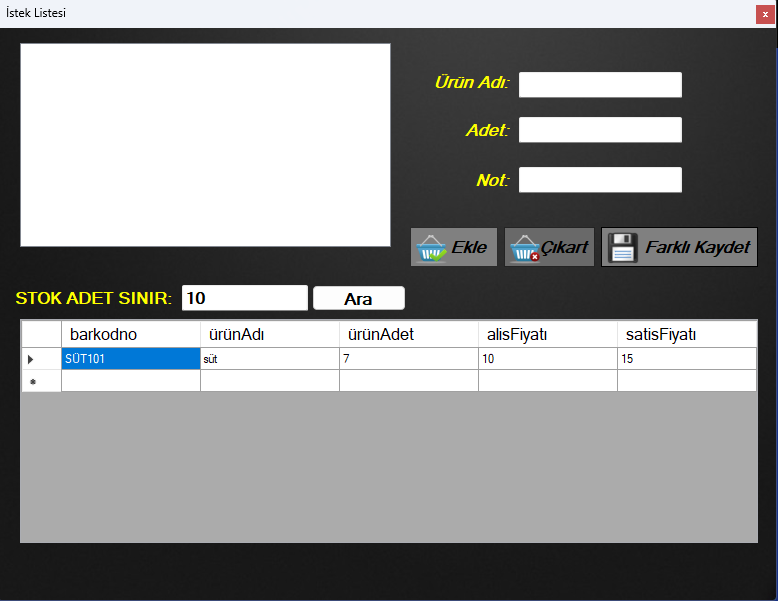Sort by the alisFiyatı column header
The height and width of the screenshot is (601, 778).
[x=548, y=334]
